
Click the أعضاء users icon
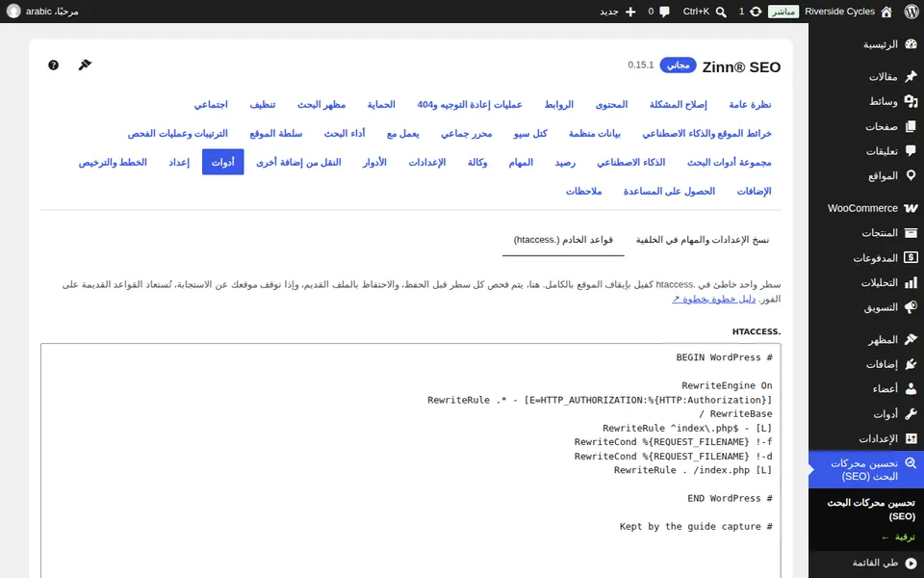[x=911, y=389]
